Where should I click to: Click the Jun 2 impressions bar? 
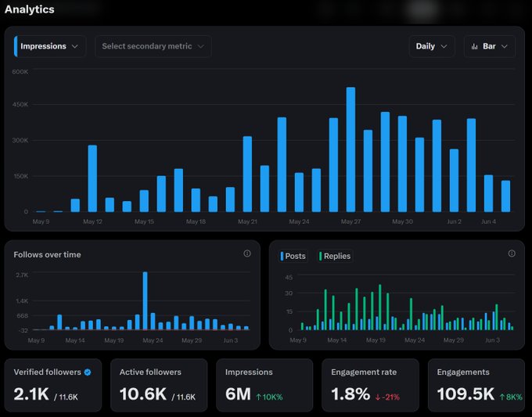coord(454,181)
